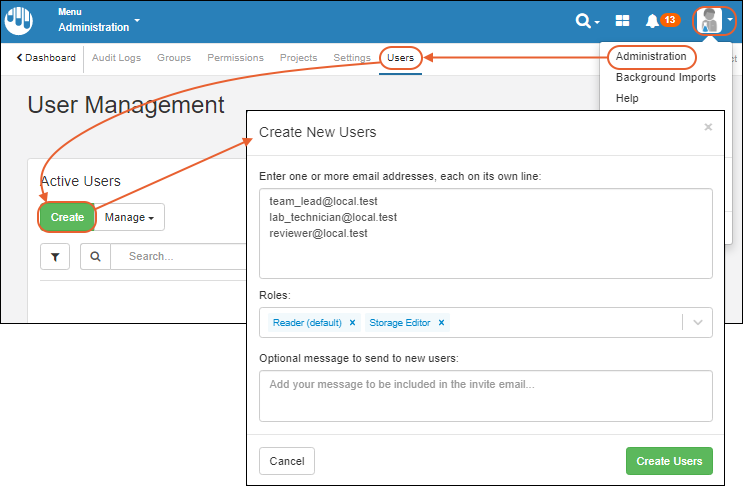
Task: Close the Create New Users dialog
Action: 708,127
